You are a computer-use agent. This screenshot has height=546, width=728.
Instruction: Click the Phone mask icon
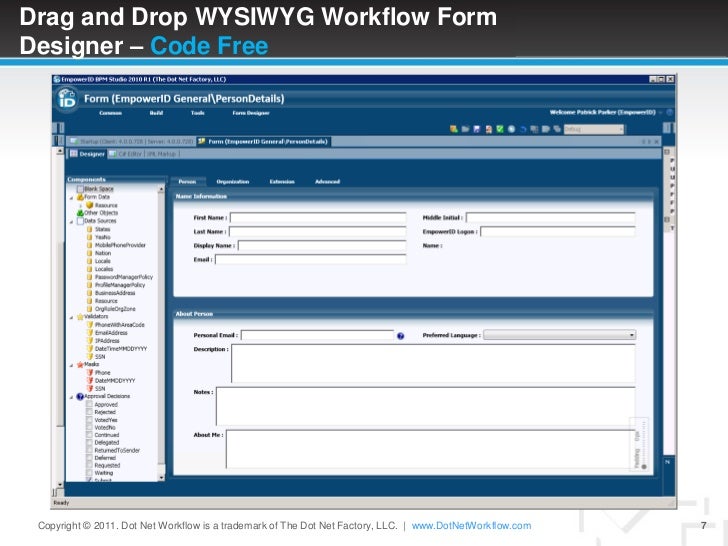[90, 372]
